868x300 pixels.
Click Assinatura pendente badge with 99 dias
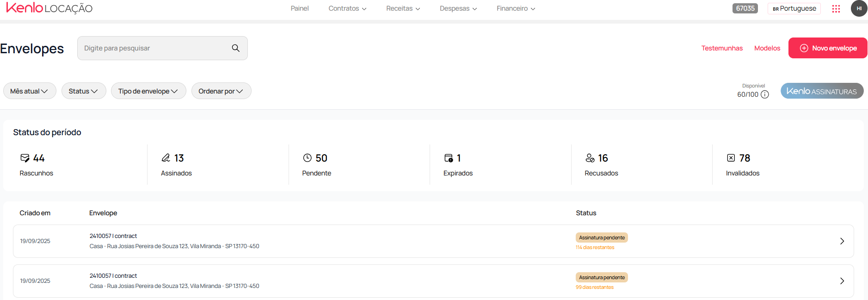click(x=602, y=277)
